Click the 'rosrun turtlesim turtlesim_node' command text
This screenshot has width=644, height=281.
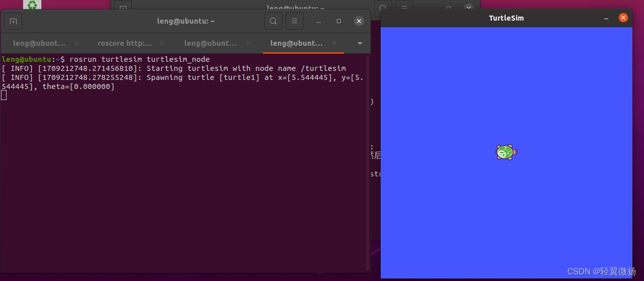139,59
